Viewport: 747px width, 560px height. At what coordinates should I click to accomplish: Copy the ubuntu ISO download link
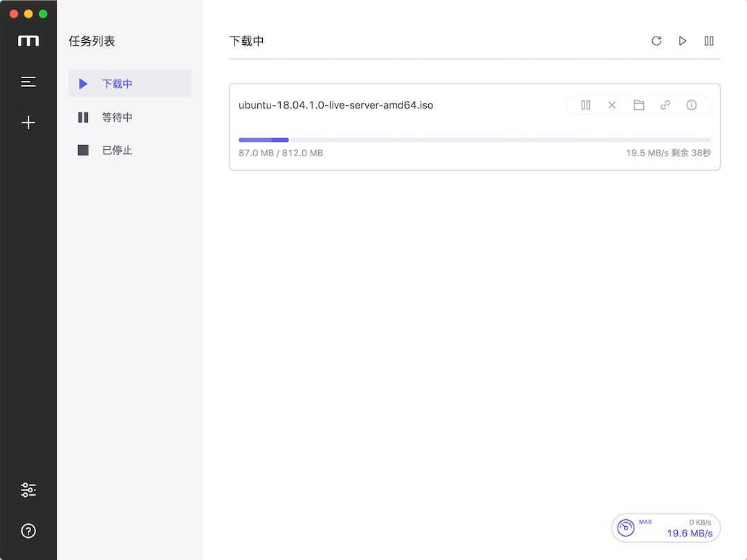point(665,105)
